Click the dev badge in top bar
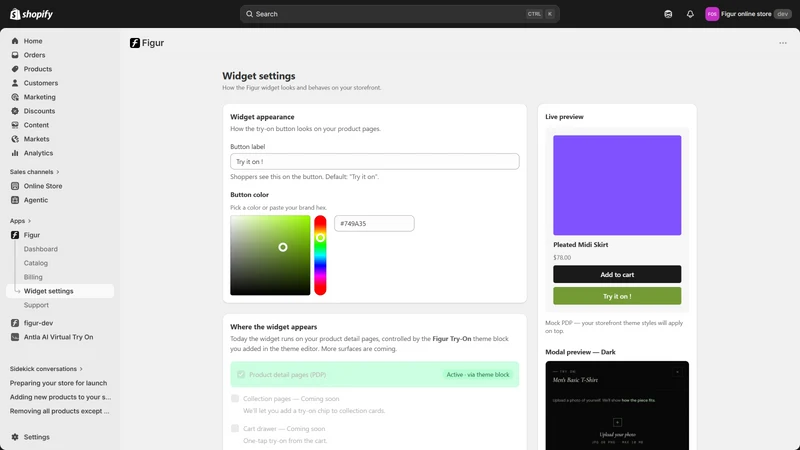Screen dimensions: 800x450 pos(782,14)
